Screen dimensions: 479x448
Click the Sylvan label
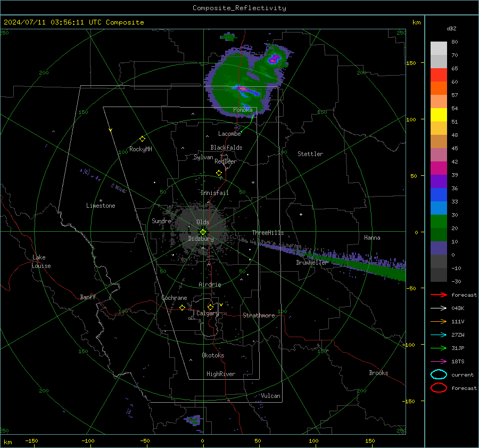coord(203,157)
